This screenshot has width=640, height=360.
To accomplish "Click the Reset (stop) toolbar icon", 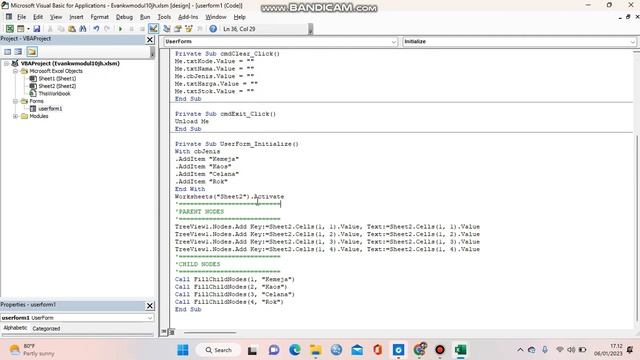I will click(142, 29).
